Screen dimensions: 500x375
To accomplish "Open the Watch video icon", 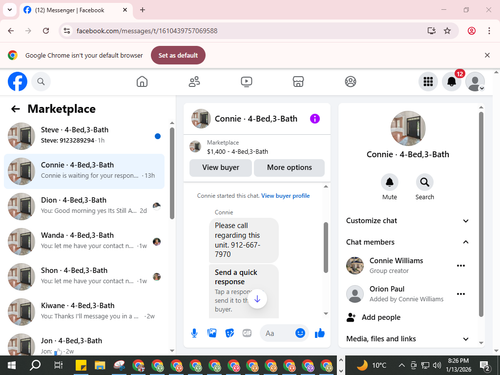I will [x=246, y=82].
